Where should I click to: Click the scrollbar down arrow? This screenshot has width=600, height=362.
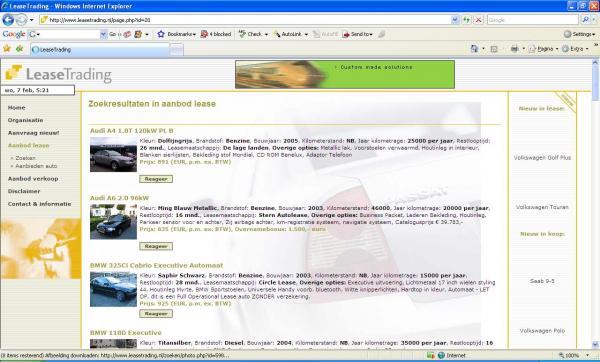click(x=595, y=345)
